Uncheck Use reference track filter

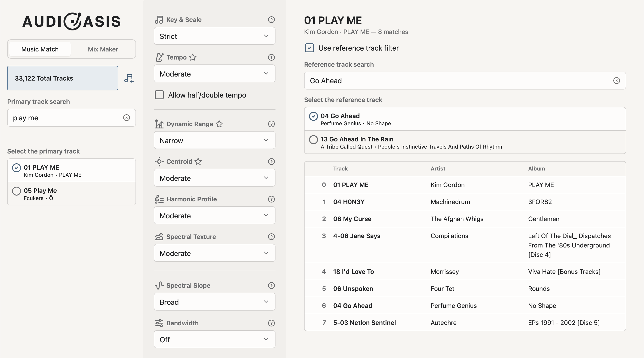click(309, 48)
